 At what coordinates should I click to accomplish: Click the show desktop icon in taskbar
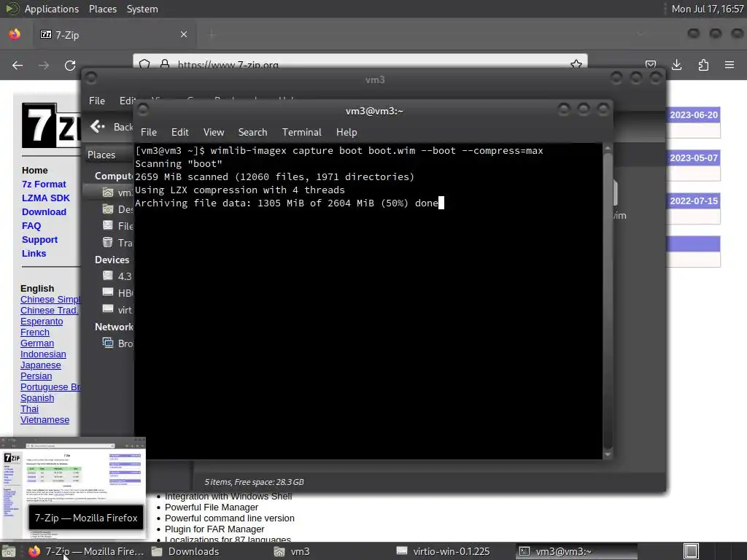(x=691, y=551)
